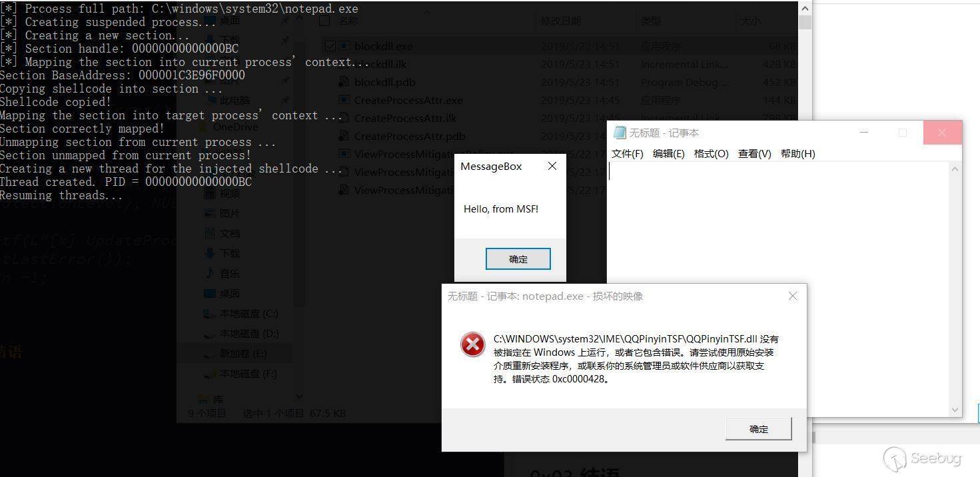
Task: Open the 帮助(H) menu in Notepad
Action: [797, 154]
